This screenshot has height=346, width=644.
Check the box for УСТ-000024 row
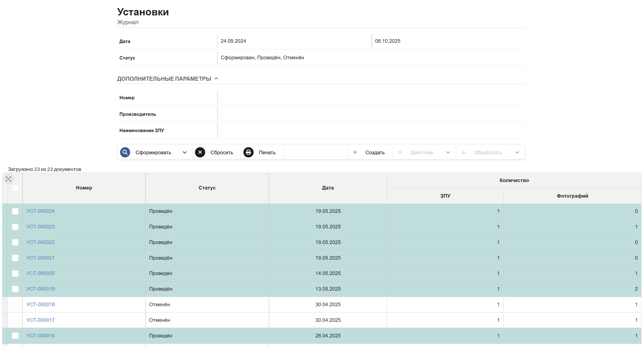click(15, 211)
